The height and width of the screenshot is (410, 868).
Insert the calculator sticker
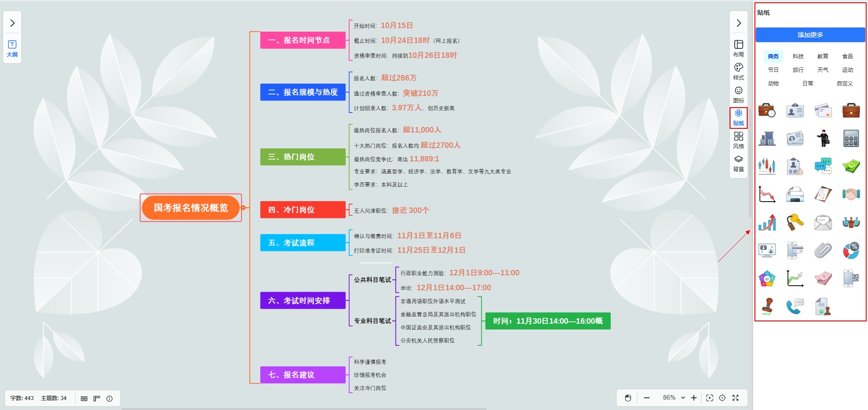click(851, 138)
